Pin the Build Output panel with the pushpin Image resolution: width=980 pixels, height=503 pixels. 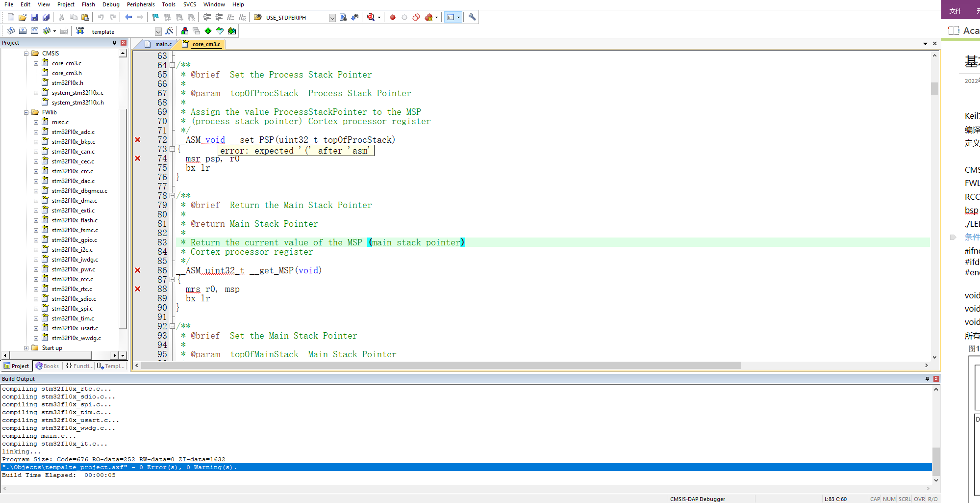(x=927, y=379)
